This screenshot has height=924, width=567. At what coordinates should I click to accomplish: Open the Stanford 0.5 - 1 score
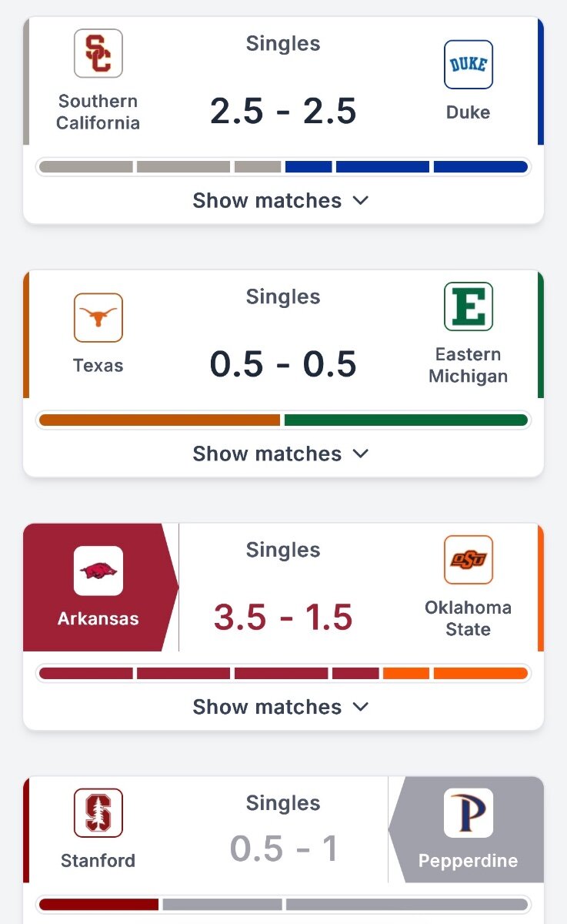pyautogui.click(x=284, y=849)
